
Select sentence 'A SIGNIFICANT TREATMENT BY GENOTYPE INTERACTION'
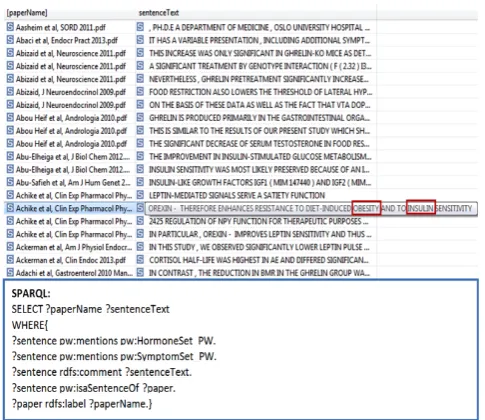pos(260,66)
